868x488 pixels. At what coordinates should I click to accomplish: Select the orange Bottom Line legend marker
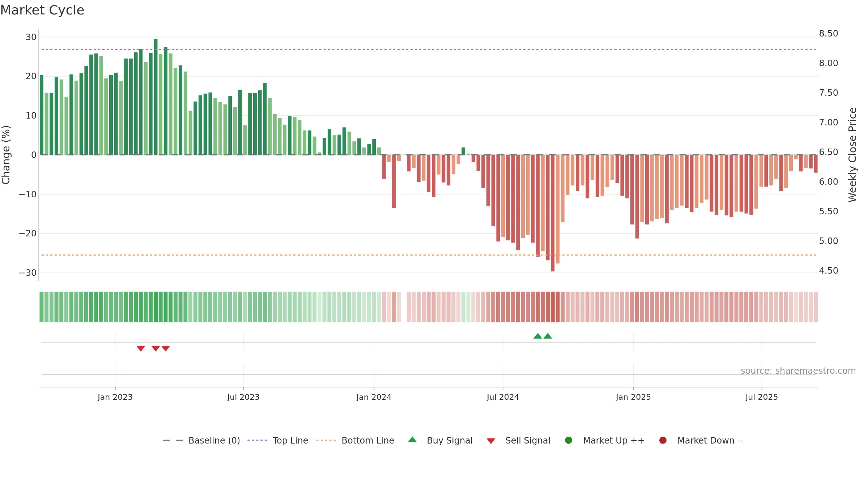(x=326, y=440)
